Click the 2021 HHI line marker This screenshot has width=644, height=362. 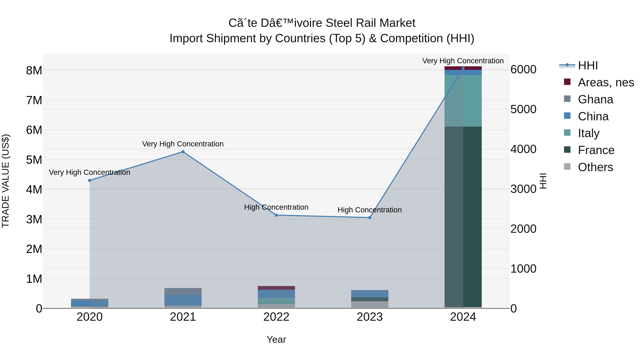[x=183, y=152]
